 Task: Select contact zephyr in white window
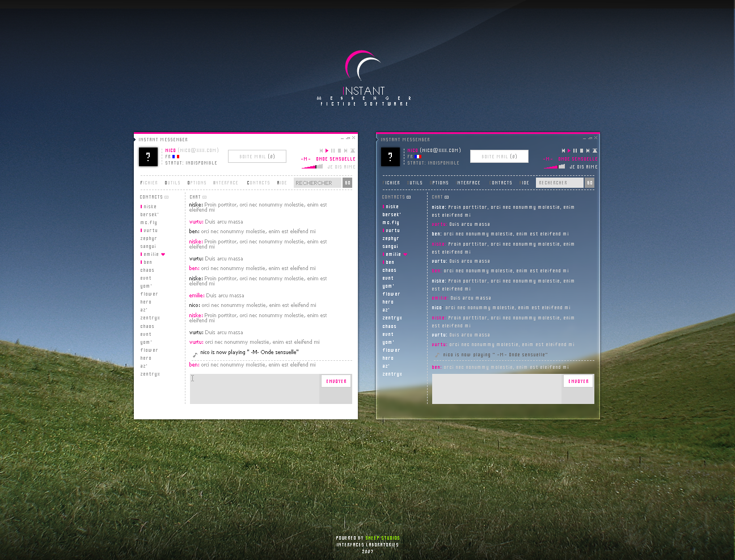point(149,238)
